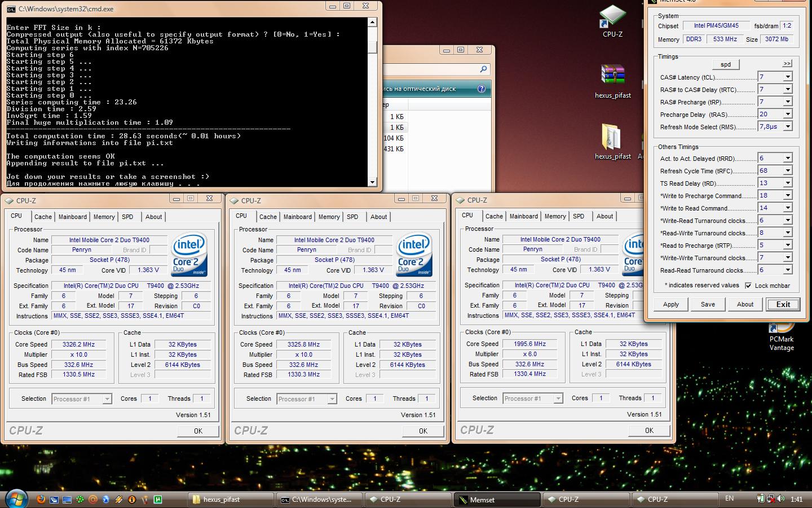Click the Switch between windows quick launch icon
Screen dimensions: 812x508
[x=54, y=500]
